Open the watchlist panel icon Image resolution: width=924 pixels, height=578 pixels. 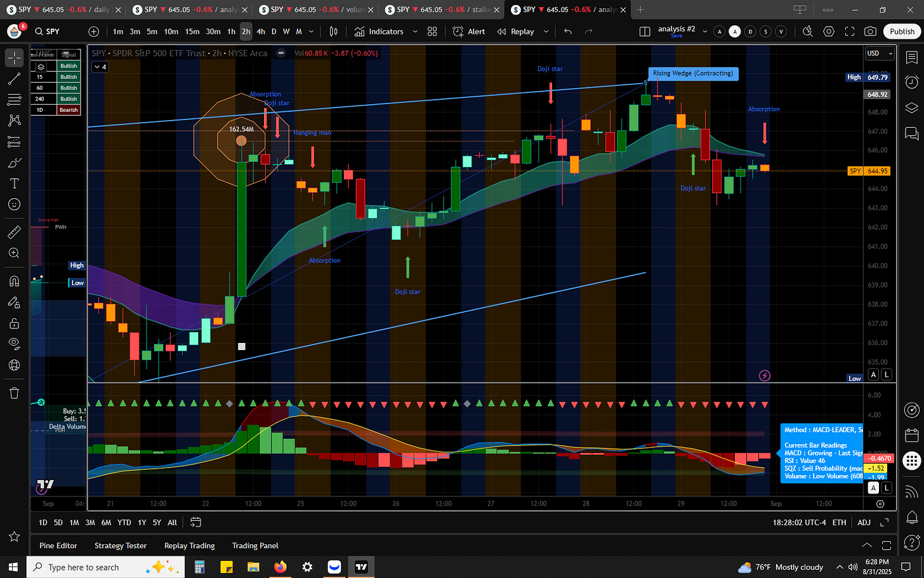click(912, 58)
